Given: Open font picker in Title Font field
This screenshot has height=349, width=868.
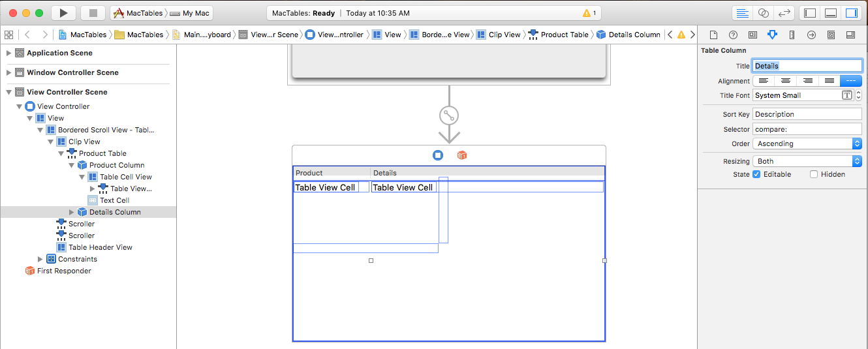Looking at the screenshot, I should tap(847, 95).
